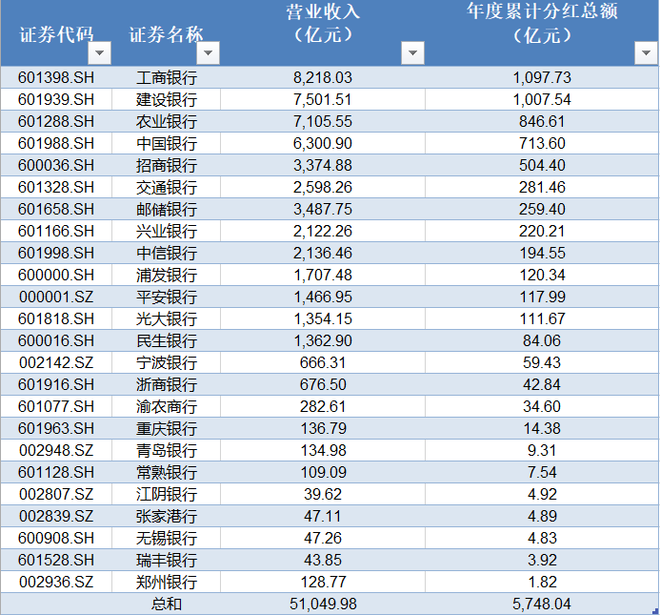The height and width of the screenshot is (615, 660).
Task: Select the total revenue cell 51,049.98
Action: click(323, 604)
